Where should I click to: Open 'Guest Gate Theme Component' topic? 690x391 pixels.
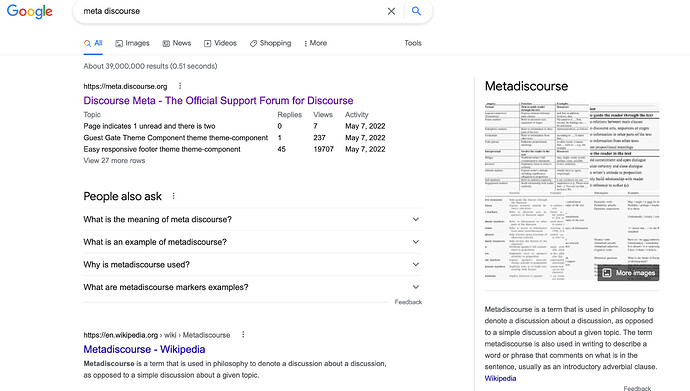coord(176,138)
